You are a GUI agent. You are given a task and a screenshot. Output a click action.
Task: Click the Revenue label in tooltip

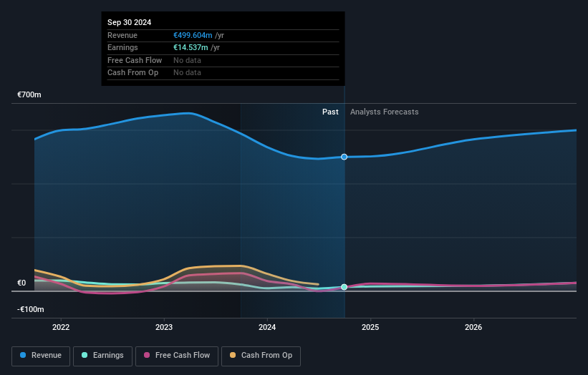[122, 35]
